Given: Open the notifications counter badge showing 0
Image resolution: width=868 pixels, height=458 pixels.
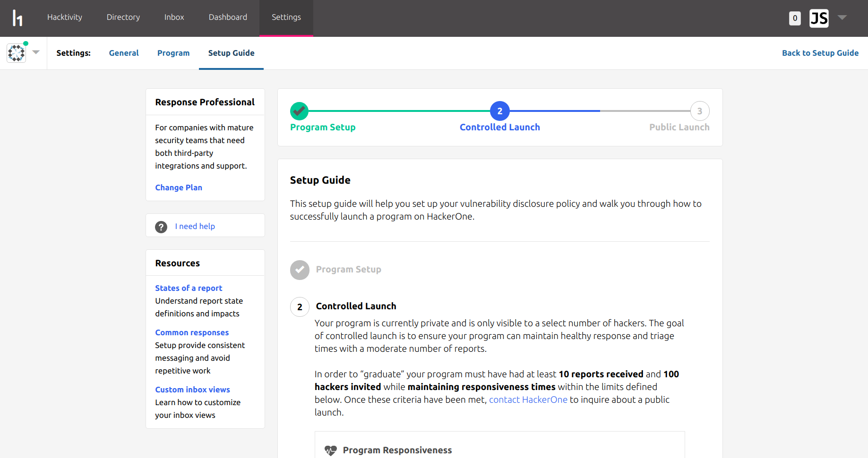Looking at the screenshot, I should click(x=795, y=18).
